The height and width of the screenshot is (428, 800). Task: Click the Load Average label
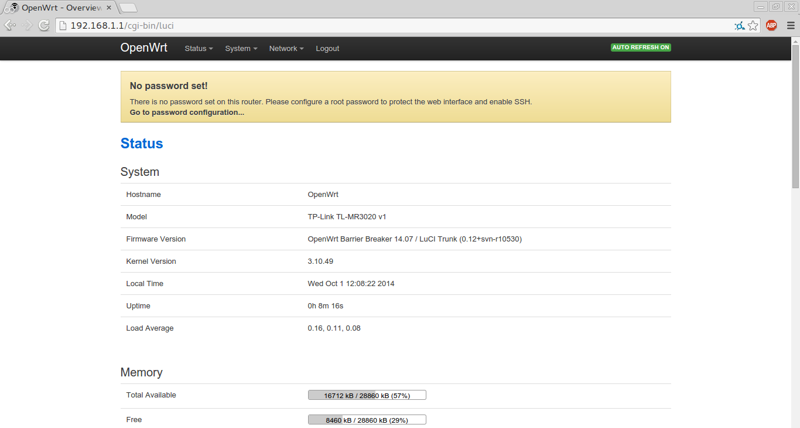pos(149,328)
